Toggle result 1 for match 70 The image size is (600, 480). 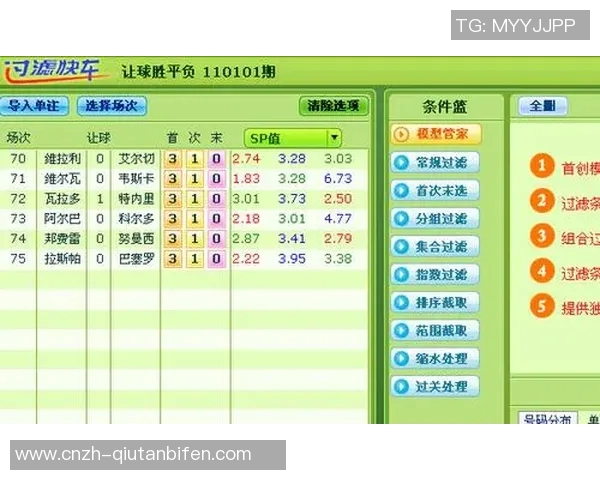pyautogui.click(x=195, y=158)
